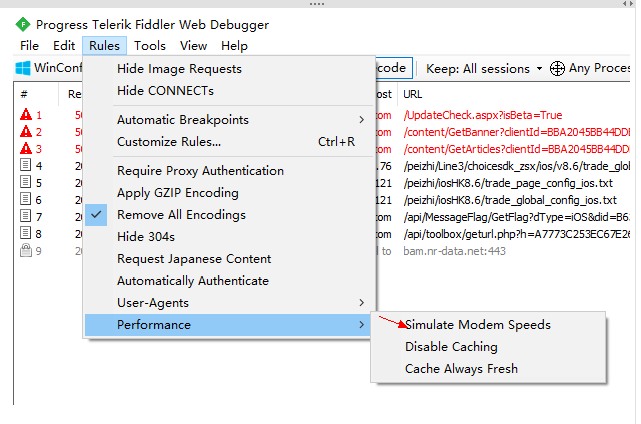This screenshot has width=641, height=424.
Task: Select the document icon of session 8
Action: point(25,233)
